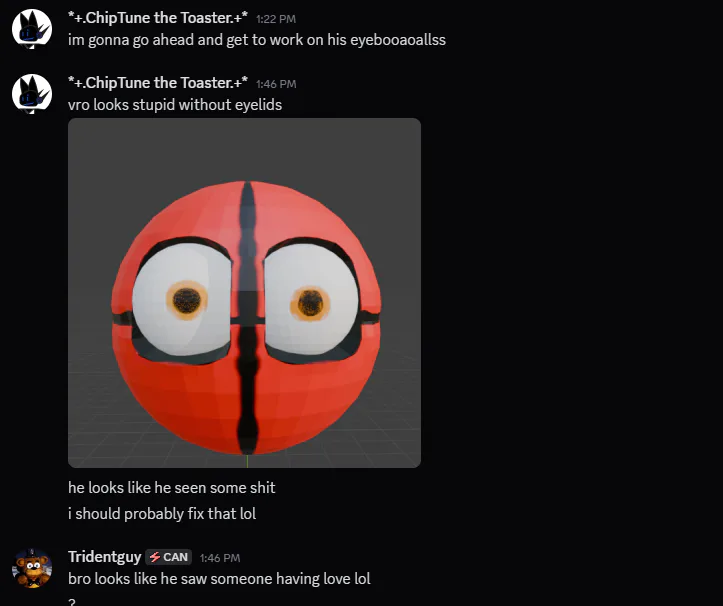Open ChipTune's avatar beside the eyelids message
Viewport: 723px width, 606px height.
32,94
